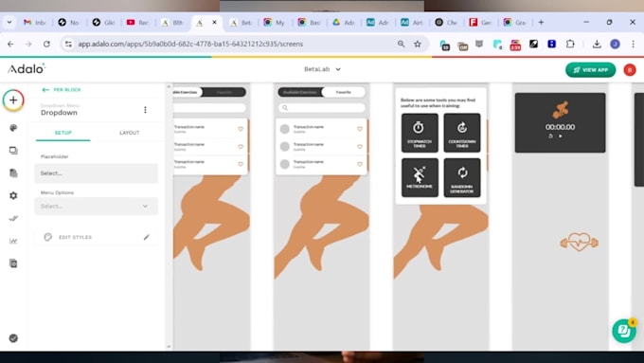Image resolution: width=644 pixels, height=363 pixels.
Task: Reset the stopwatch with the reset control
Action: pos(550,136)
